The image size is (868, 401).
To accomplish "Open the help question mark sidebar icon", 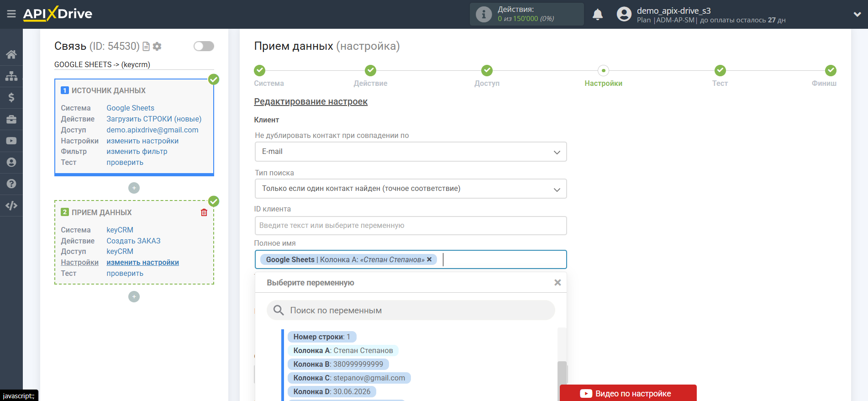I will click(11, 184).
